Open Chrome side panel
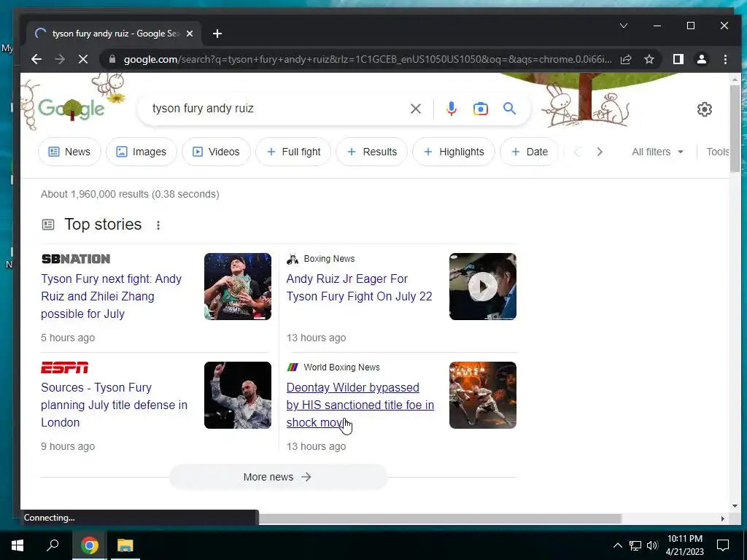The width and height of the screenshot is (747, 560). point(678,59)
